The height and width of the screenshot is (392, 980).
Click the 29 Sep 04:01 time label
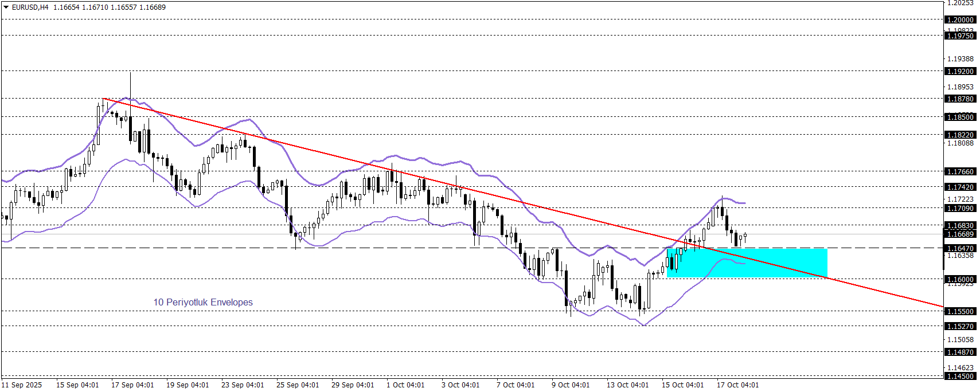353,385
